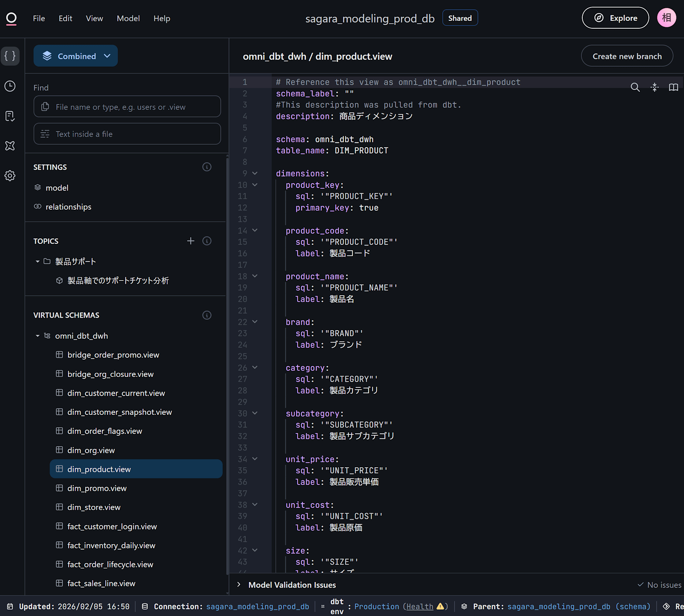Collapse the 製品サポート topics folder
The height and width of the screenshot is (616, 684).
click(x=38, y=262)
